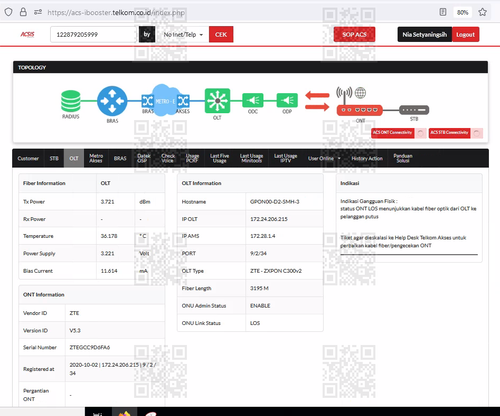Click the black 'by' label button
Viewport: 500px width, 416px height.
(147, 34)
